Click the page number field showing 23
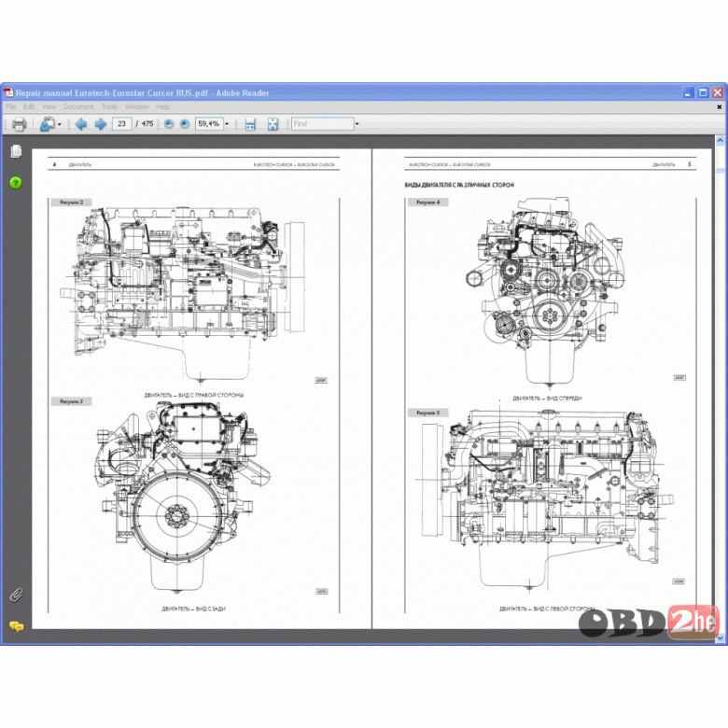The width and height of the screenshot is (728, 728). [121, 124]
